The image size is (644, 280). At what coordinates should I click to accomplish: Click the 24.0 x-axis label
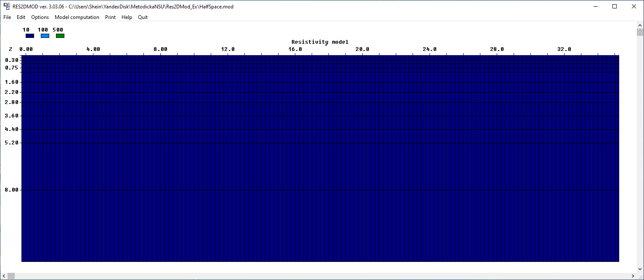(430, 49)
